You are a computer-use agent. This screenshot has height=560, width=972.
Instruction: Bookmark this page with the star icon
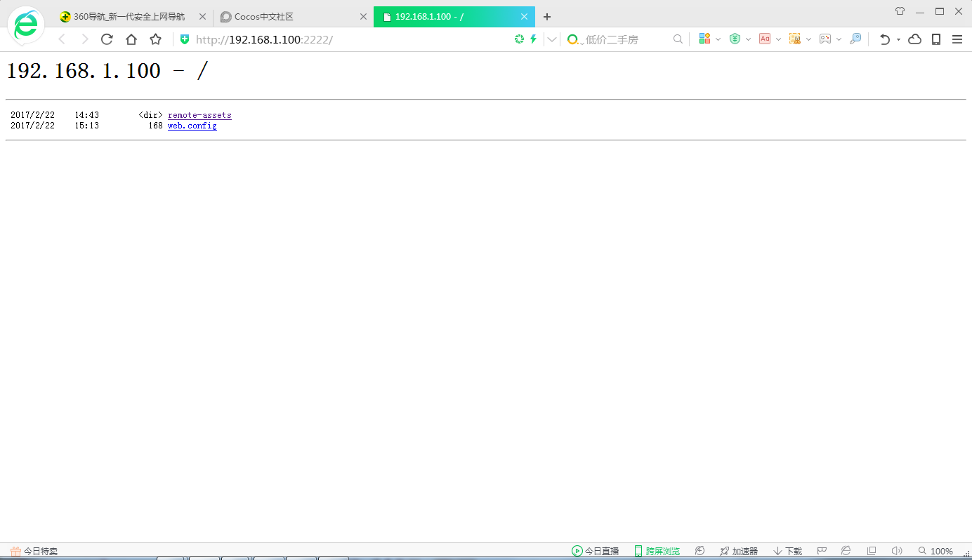155,39
